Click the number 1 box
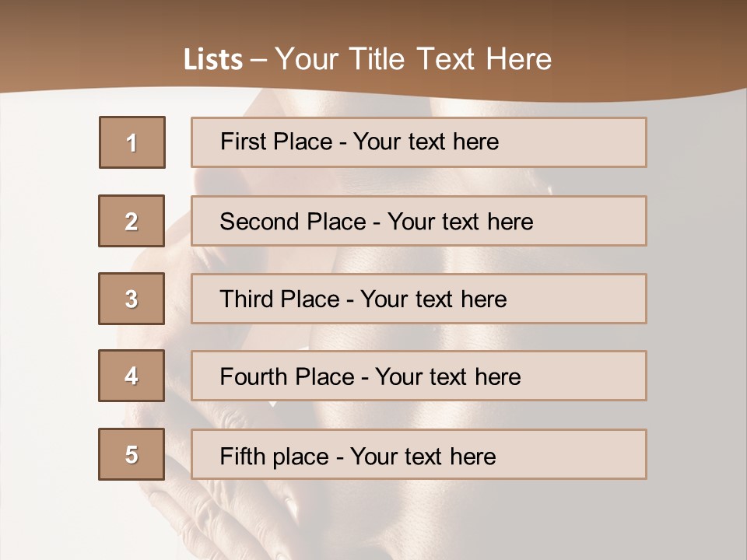 coord(132,142)
